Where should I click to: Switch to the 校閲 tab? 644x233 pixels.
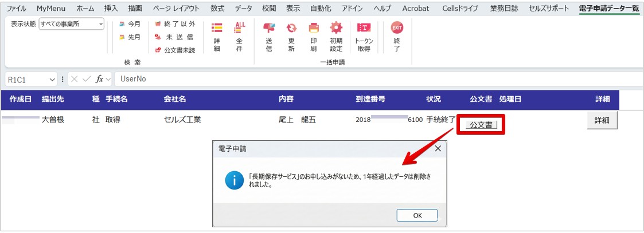[270, 8]
